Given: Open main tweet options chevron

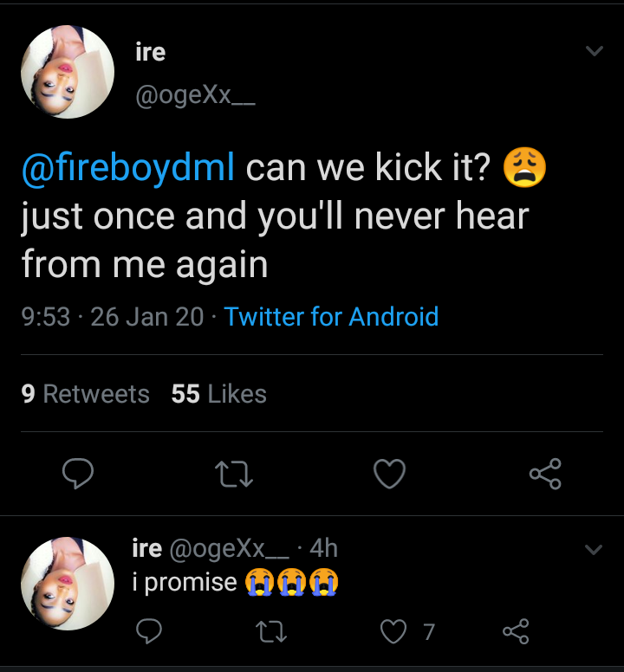Looking at the screenshot, I should coord(595,52).
